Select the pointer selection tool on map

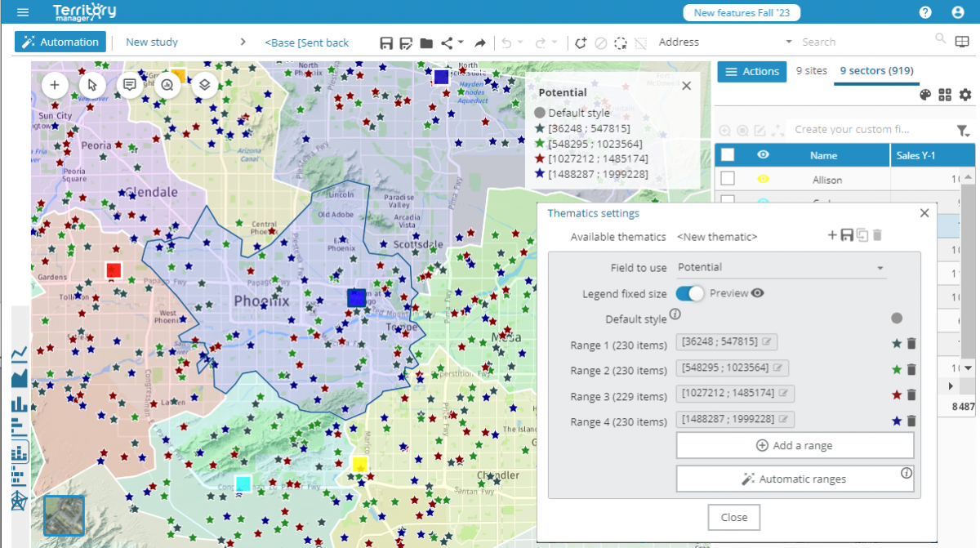(92, 84)
